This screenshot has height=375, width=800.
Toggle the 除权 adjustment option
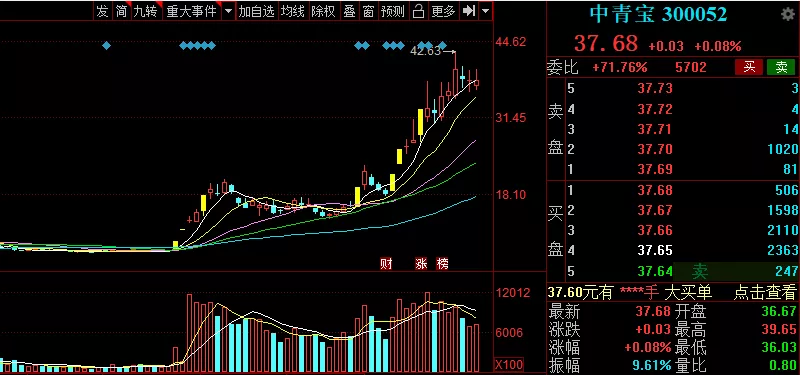tap(323, 11)
